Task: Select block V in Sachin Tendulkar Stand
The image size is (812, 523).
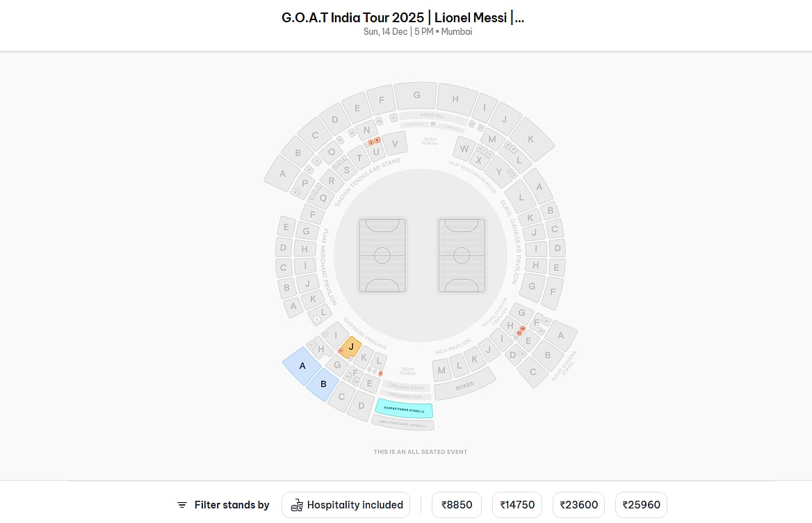Action: (x=395, y=144)
